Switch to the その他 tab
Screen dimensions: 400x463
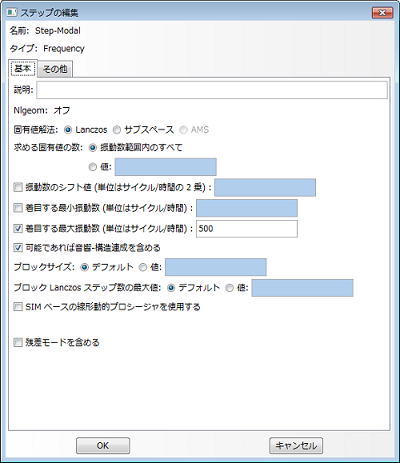coord(55,69)
